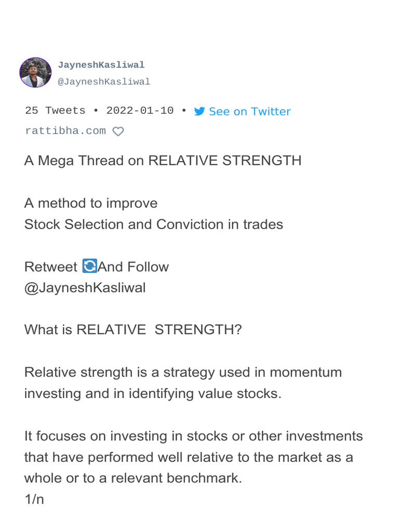Click the 2022-01-10 date
Screen dimensions: 399x532
tap(140, 111)
